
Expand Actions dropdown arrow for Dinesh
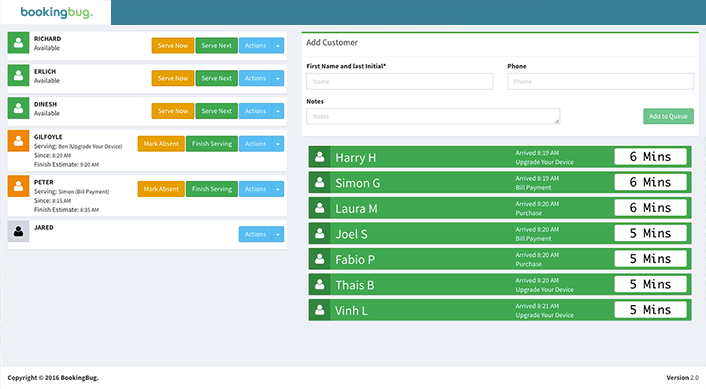tap(278, 111)
